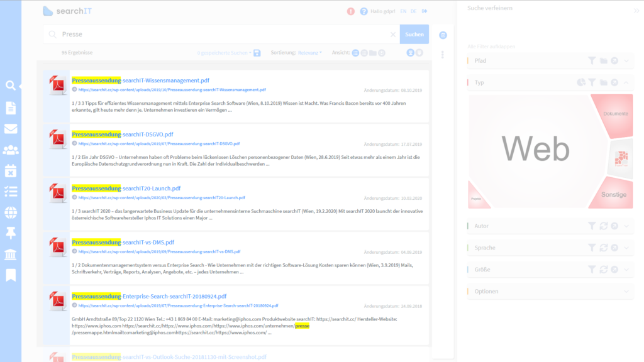This screenshot has width=644, height=362.
Task: Open the mail section in the sidebar
Action: 11,129
